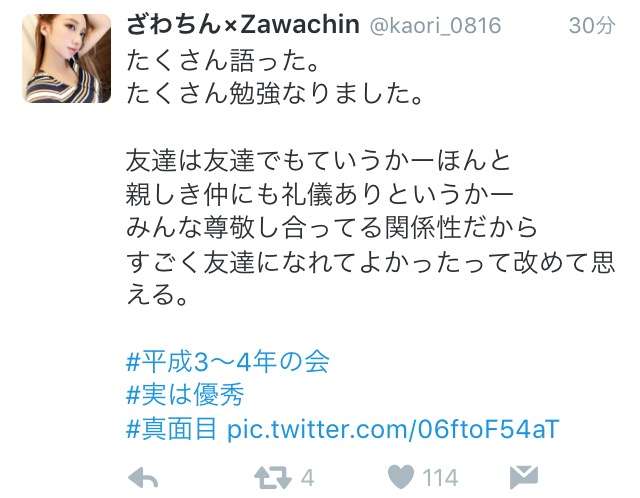Open the likes count of 114
640x498 pixels.
click(440, 478)
